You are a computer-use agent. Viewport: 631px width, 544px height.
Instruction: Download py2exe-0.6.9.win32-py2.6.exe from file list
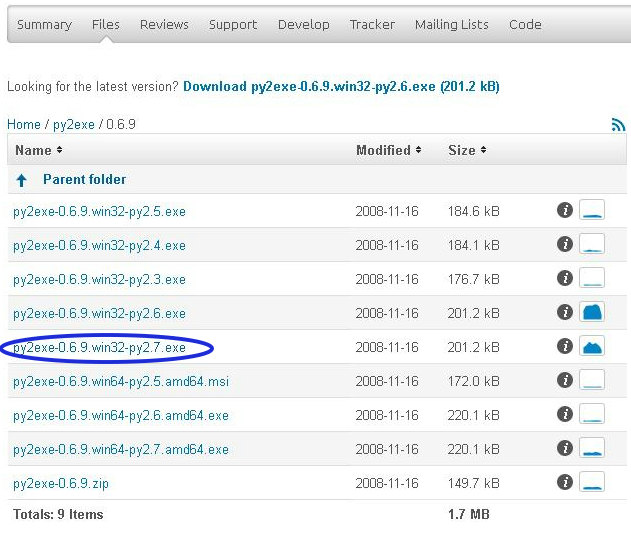pyautogui.click(x=99, y=313)
